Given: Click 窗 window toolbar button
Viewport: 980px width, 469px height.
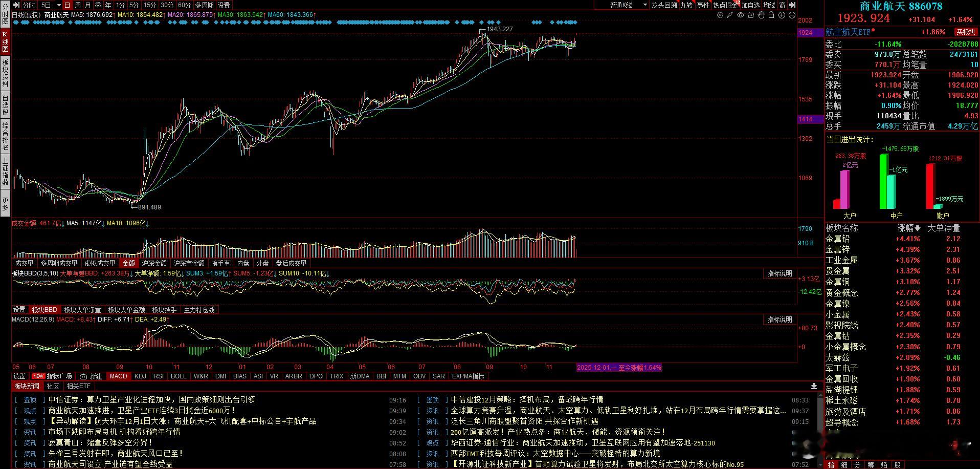Looking at the screenshot, I should (x=783, y=5).
